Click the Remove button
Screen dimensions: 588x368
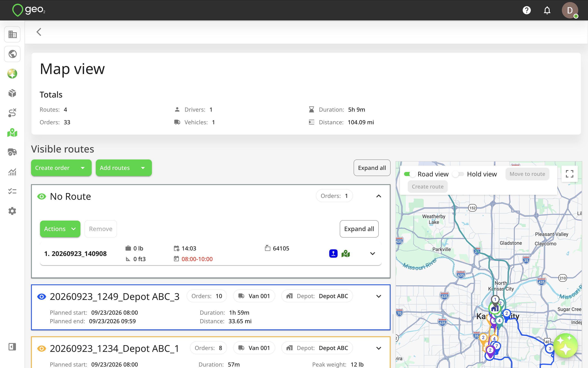tap(101, 229)
